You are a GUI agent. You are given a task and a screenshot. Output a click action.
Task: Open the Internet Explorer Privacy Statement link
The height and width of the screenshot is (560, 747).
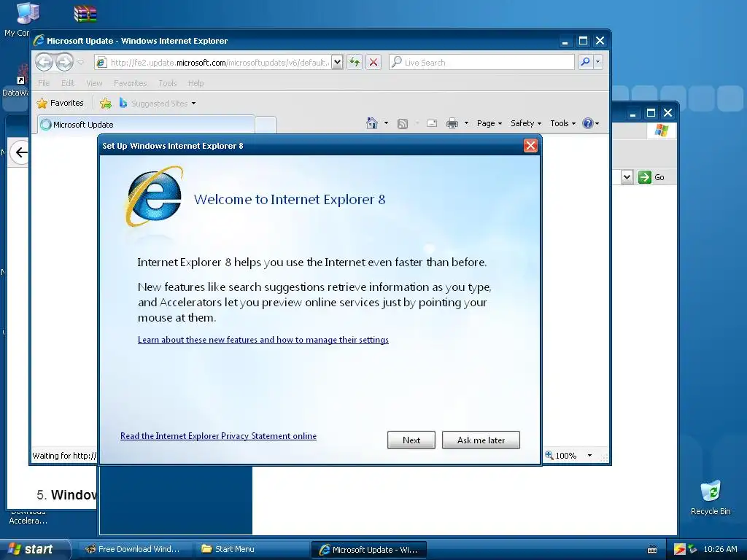click(218, 436)
